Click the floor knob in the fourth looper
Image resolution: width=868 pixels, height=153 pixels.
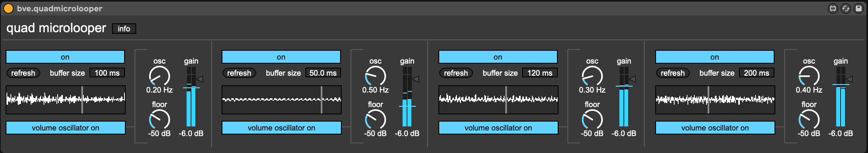click(x=809, y=120)
